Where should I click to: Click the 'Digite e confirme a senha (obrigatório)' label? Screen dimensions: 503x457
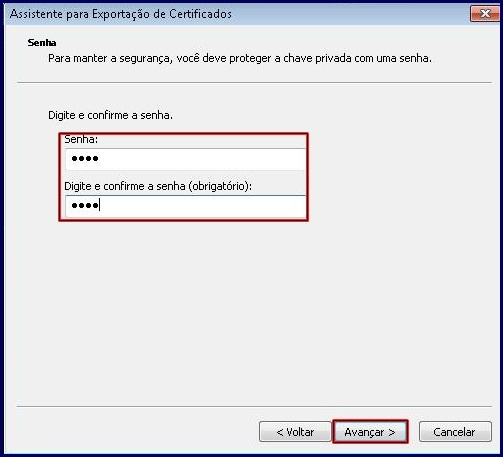pyautogui.click(x=158, y=186)
